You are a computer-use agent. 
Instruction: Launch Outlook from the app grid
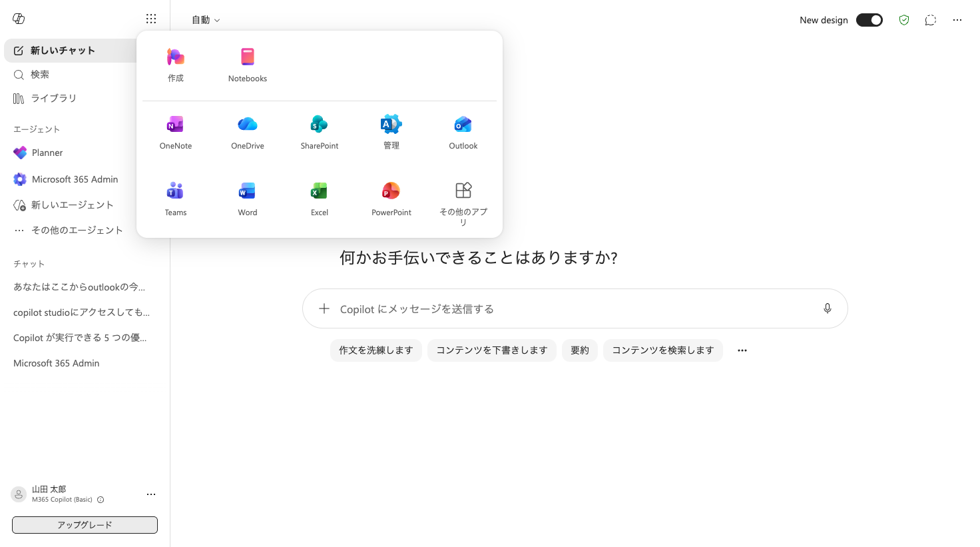point(463,133)
